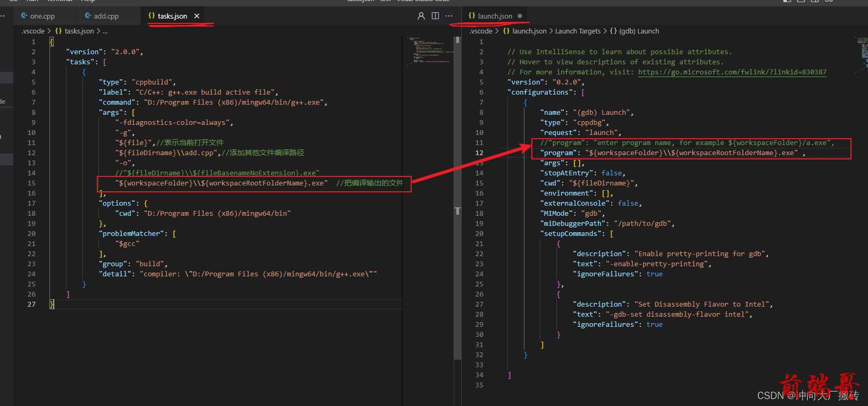This screenshot has height=406, width=868.
Task: Click the "environment": [] line
Action: coord(577,193)
